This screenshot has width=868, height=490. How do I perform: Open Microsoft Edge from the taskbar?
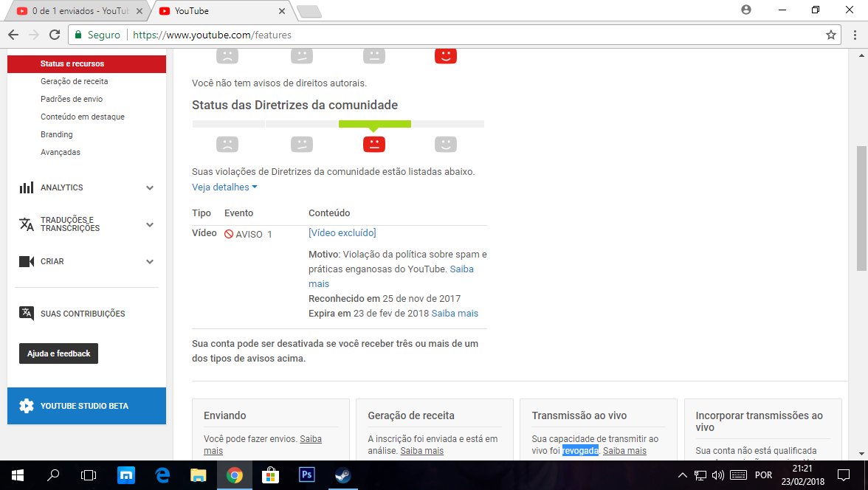162,475
